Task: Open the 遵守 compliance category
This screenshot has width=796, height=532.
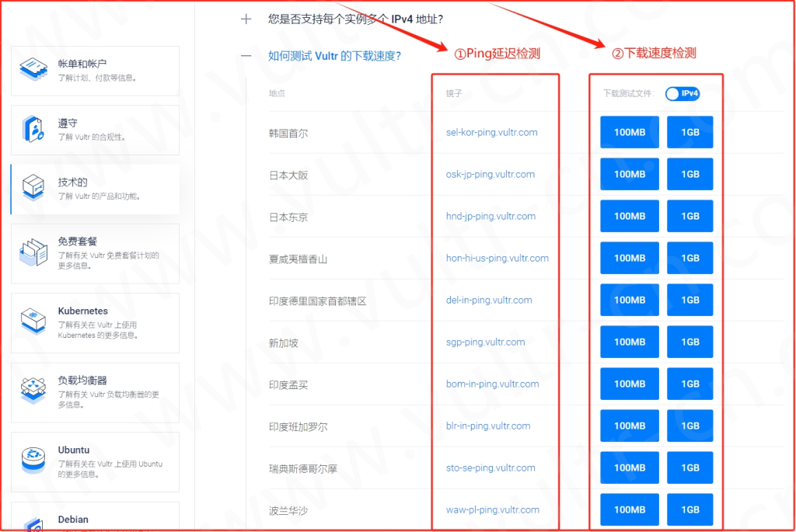Action: [96, 130]
